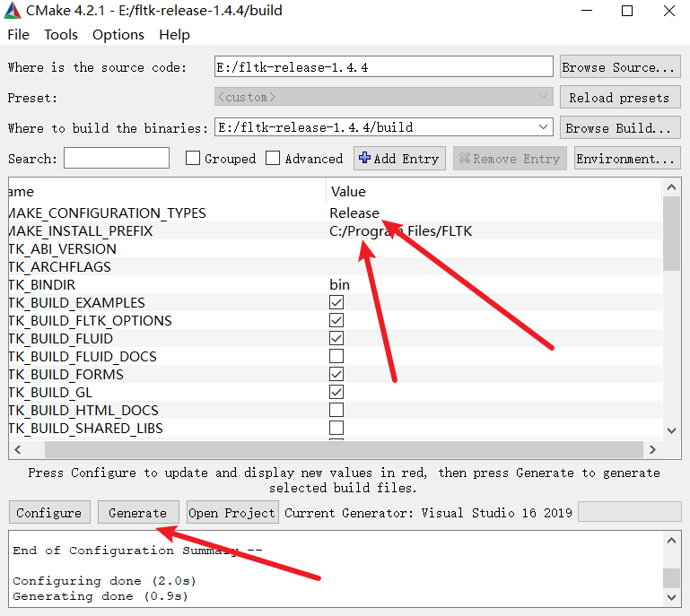Screen dimensions: 690x616
Task: Click the progress bar next to generator
Action: (x=629, y=512)
